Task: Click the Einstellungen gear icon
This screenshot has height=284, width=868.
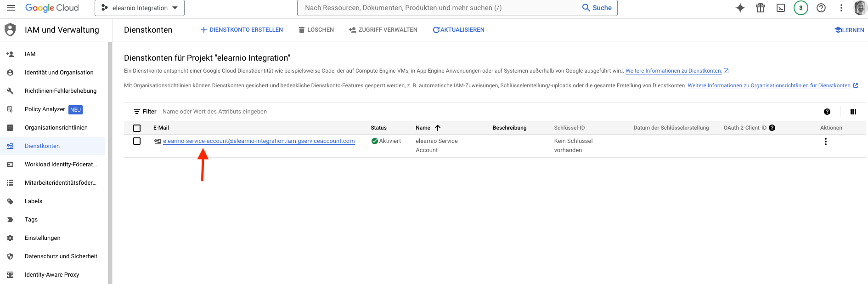Action: tap(10, 238)
